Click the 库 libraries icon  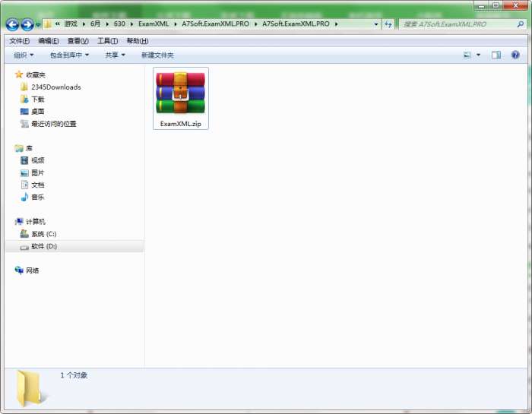coord(19,148)
